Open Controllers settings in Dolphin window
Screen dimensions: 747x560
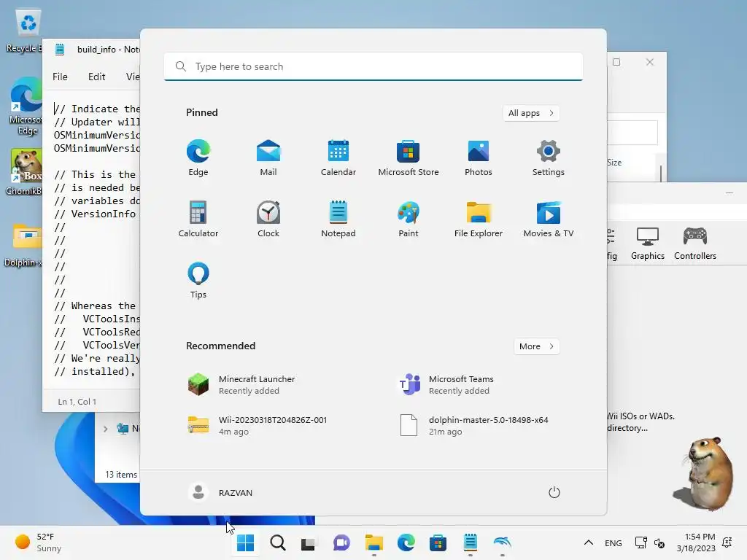[695, 244]
